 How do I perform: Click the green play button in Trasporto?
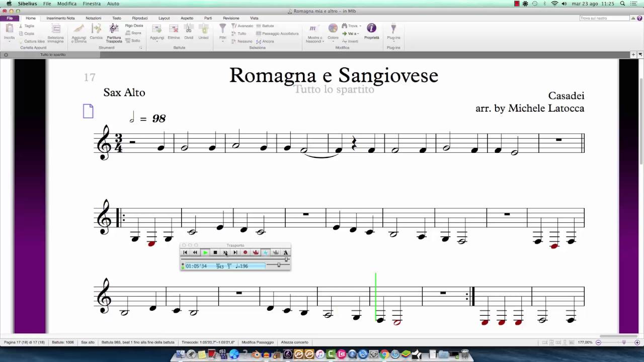click(205, 252)
